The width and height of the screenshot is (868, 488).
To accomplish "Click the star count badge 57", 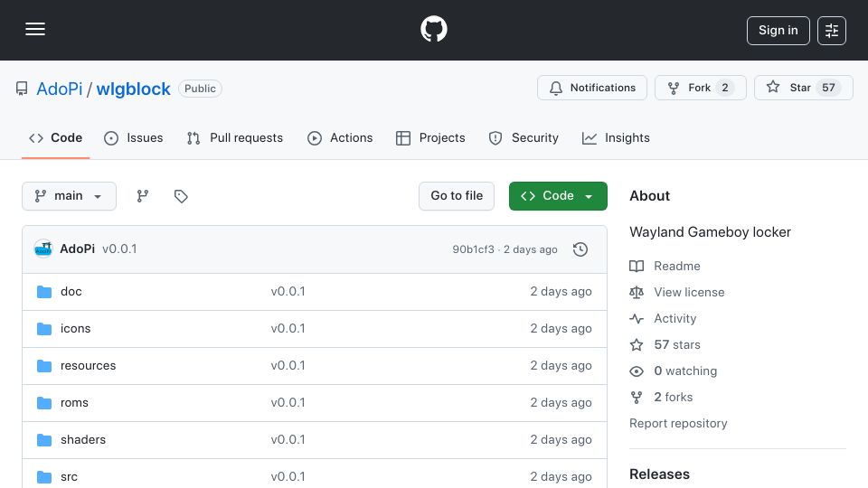I will (828, 88).
